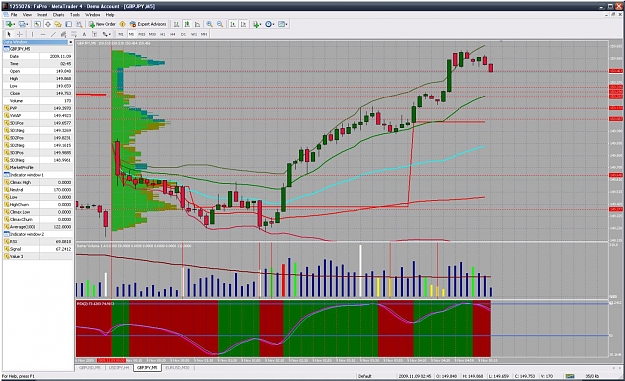Toggle Auto Scroll chart icon
The width and height of the screenshot is (625, 381).
tap(233, 24)
